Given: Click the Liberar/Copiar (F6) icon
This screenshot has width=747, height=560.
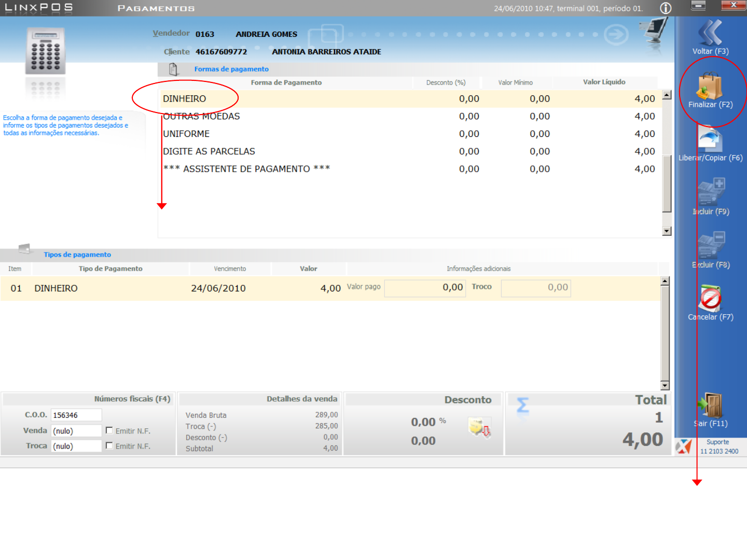Looking at the screenshot, I should (x=710, y=139).
